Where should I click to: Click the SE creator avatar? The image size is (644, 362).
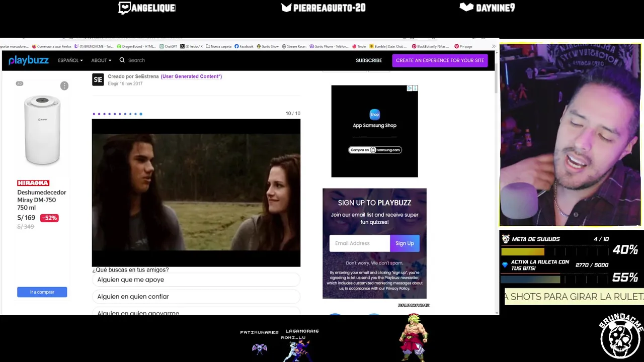click(98, 79)
